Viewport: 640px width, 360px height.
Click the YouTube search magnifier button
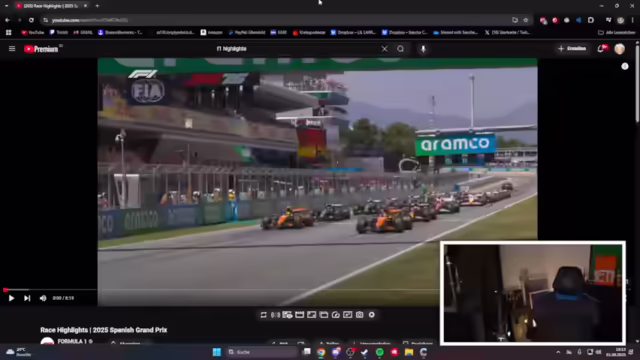[x=400, y=49]
